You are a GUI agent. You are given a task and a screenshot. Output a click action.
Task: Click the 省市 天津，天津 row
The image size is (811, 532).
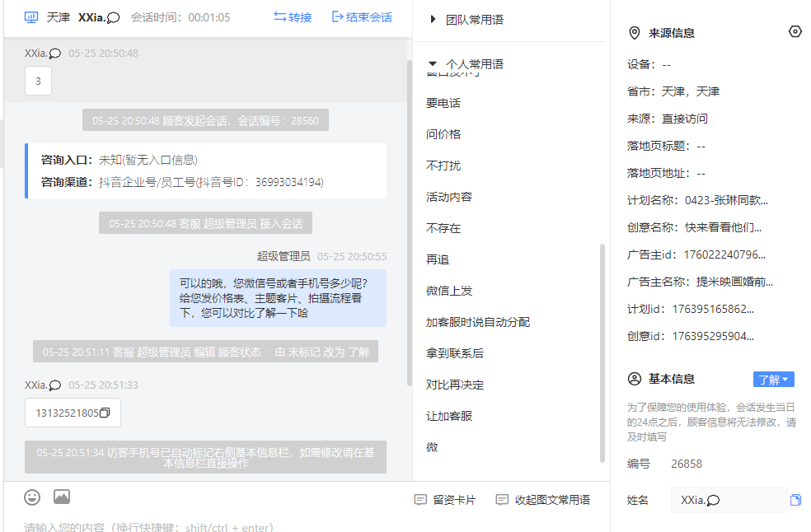(673, 91)
